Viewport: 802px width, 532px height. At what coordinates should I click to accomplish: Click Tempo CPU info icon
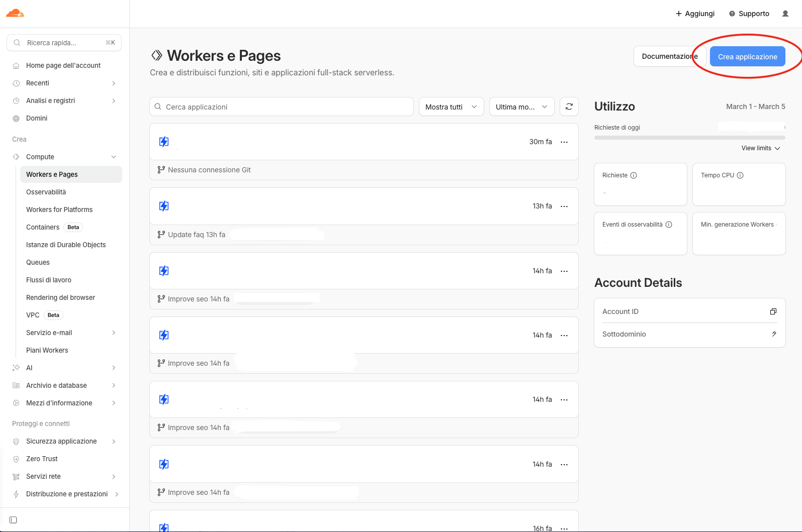pyautogui.click(x=740, y=175)
